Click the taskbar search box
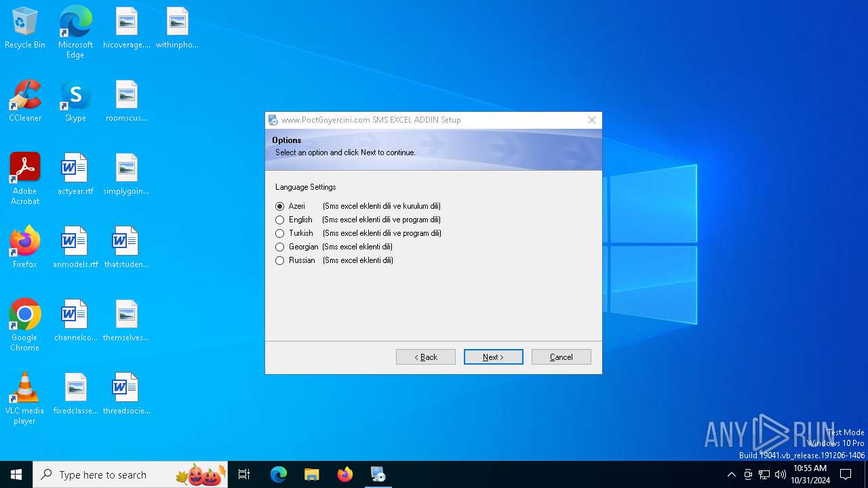The width and height of the screenshot is (868, 488). [x=130, y=474]
